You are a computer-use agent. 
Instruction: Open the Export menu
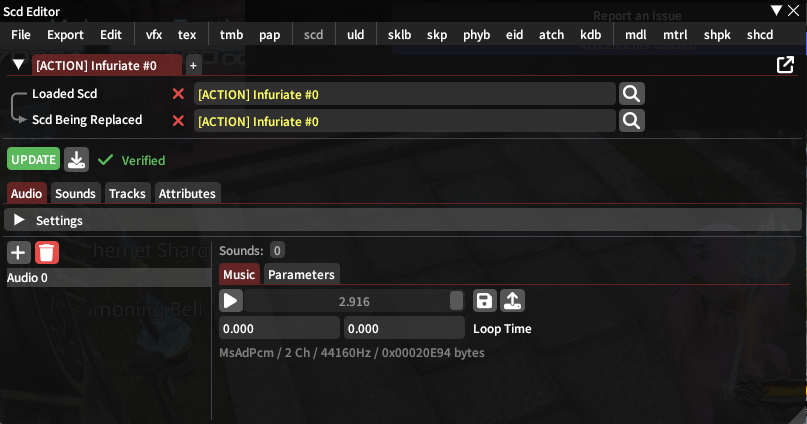(65, 34)
